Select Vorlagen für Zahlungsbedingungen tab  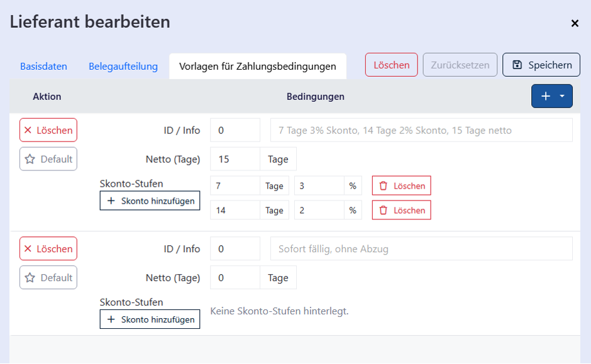point(257,66)
